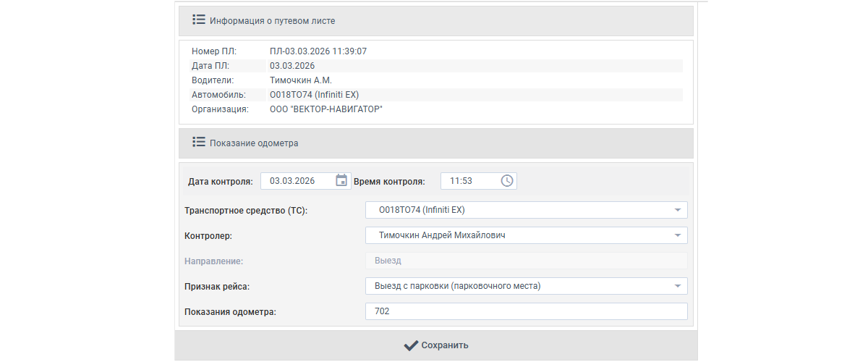Expand the Транспортное средство dropdown arrow

[678, 210]
